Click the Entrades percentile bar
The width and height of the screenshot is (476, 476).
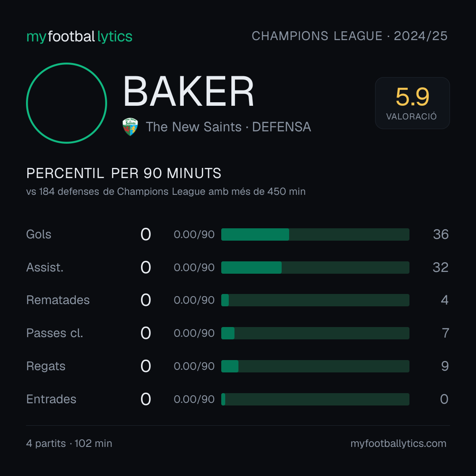(x=315, y=399)
